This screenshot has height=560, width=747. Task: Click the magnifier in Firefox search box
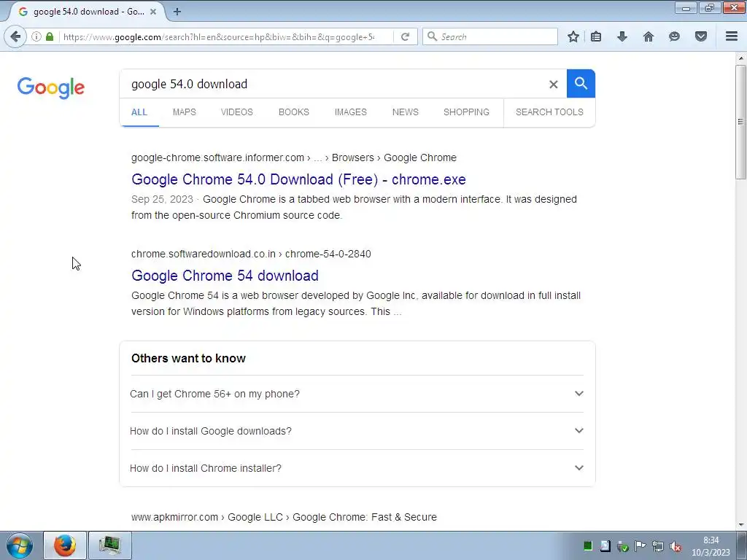pyautogui.click(x=432, y=36)
